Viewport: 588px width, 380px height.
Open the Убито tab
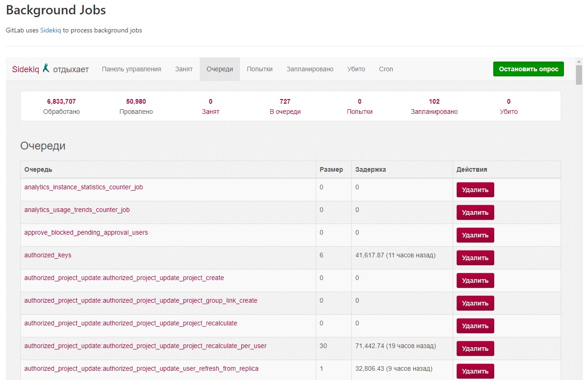[356, 69]
